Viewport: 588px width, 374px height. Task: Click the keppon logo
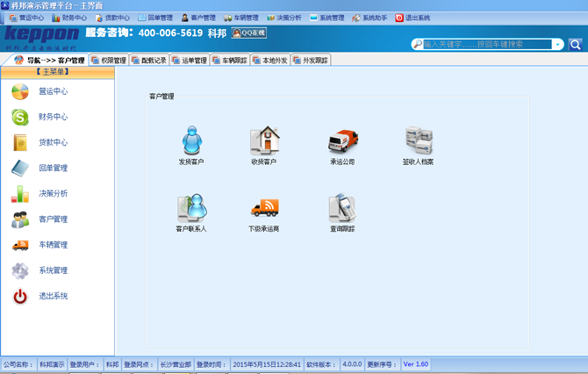[41, 34]
